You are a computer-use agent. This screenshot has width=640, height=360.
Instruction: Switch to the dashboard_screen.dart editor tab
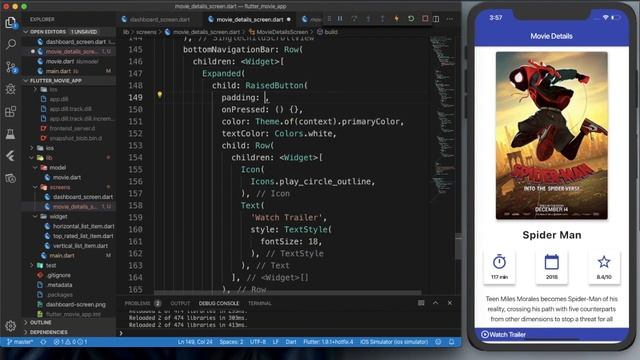pos(159,19)
